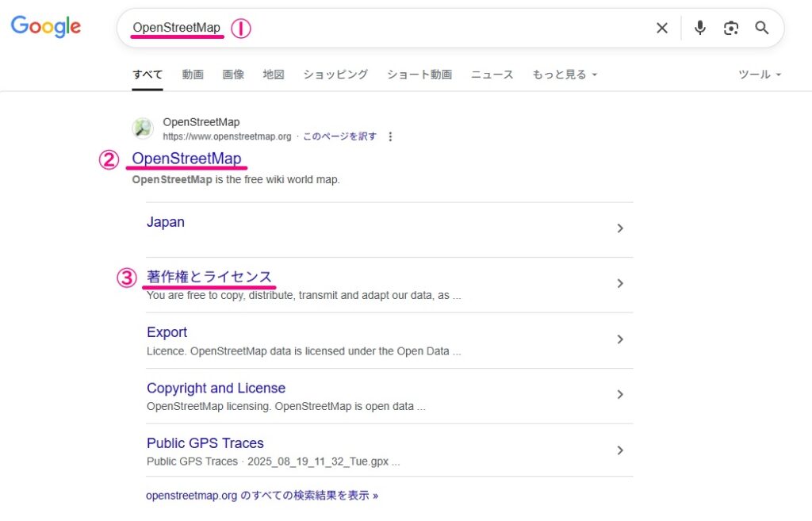The image size is (812, 521).
Task: Open three-dot menu beside result URL
Action: click(x=390, y=136)
